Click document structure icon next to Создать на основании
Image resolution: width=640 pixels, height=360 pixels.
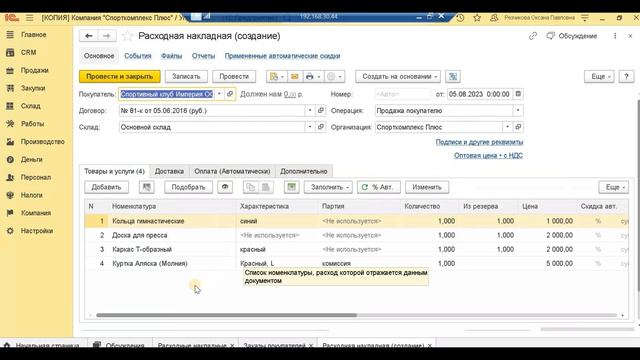453,76
